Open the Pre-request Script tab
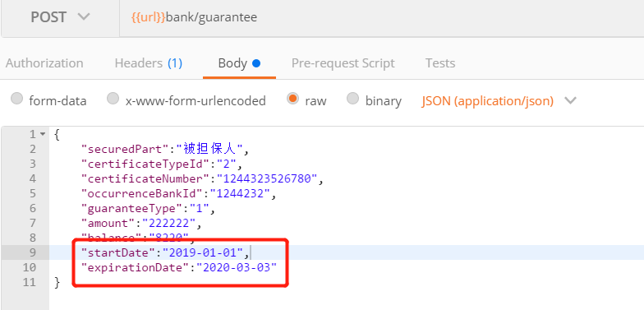 [343, 63]
